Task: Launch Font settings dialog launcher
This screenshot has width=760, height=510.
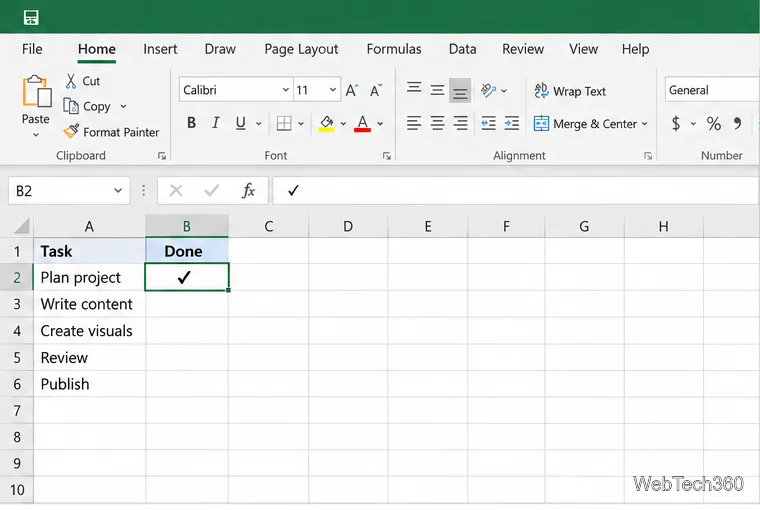Action: click(387, 156)
